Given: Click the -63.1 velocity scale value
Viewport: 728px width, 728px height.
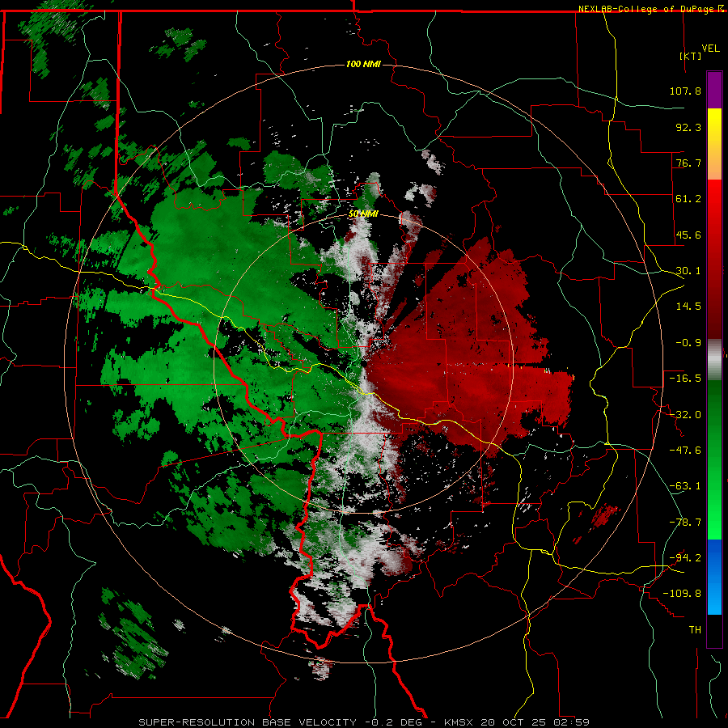Looking at the screenshot, I should (x=685, y=486).
